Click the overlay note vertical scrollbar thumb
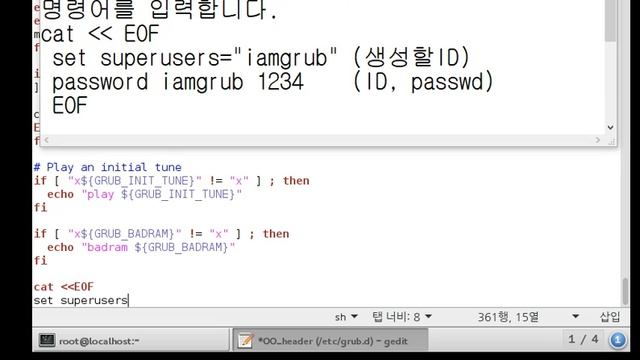This screenshot has height=360, width=640. pos(610,20)
